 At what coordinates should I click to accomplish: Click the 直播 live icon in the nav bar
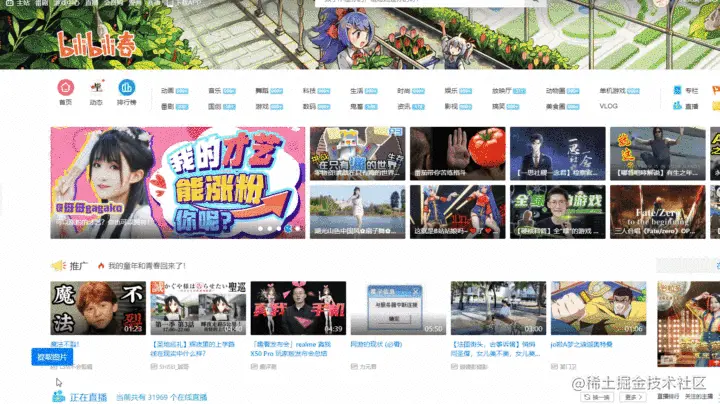pos(677,106)
